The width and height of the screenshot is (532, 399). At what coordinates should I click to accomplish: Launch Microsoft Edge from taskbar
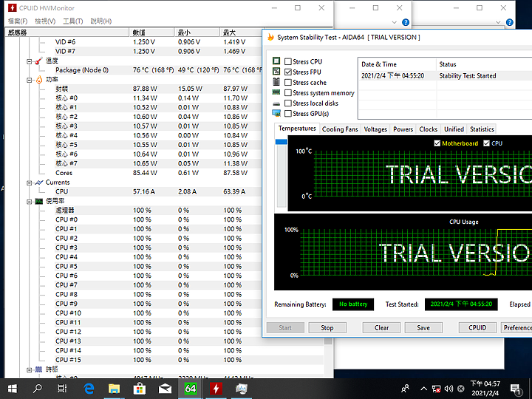click(x=89, y=389)
